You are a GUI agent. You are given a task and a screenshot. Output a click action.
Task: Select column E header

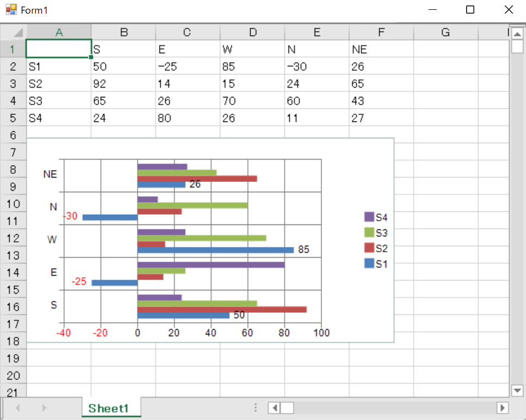[x=317, y=32]
